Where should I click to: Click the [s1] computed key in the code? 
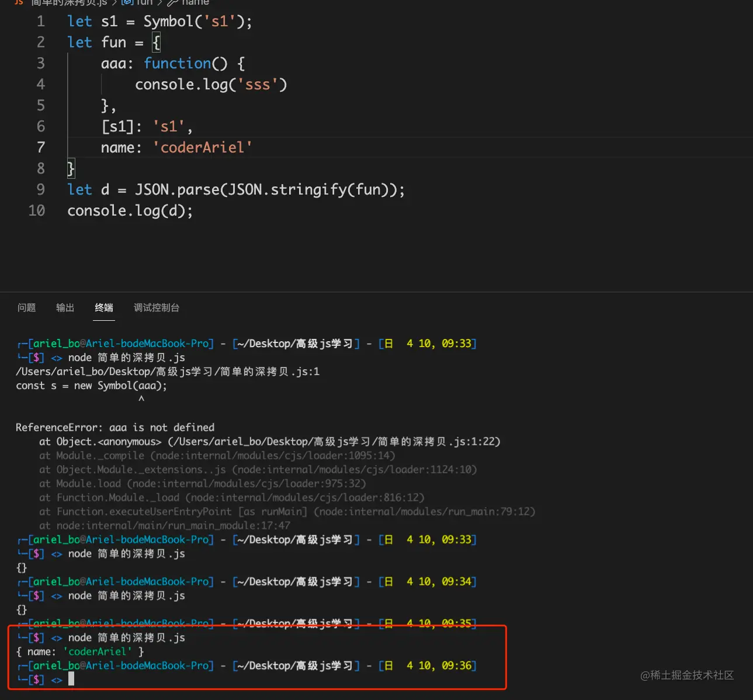pyautogui.click(x=118, y=127)
